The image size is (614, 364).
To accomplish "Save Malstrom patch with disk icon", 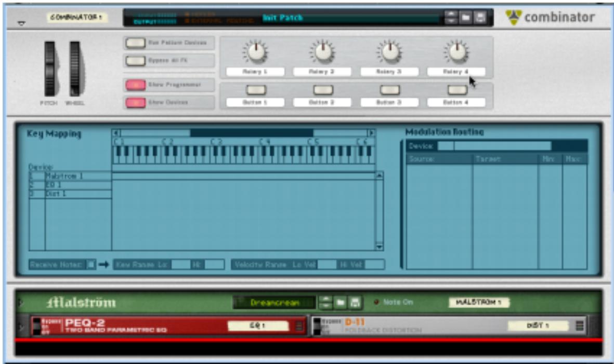I will (x=355, y=303).
